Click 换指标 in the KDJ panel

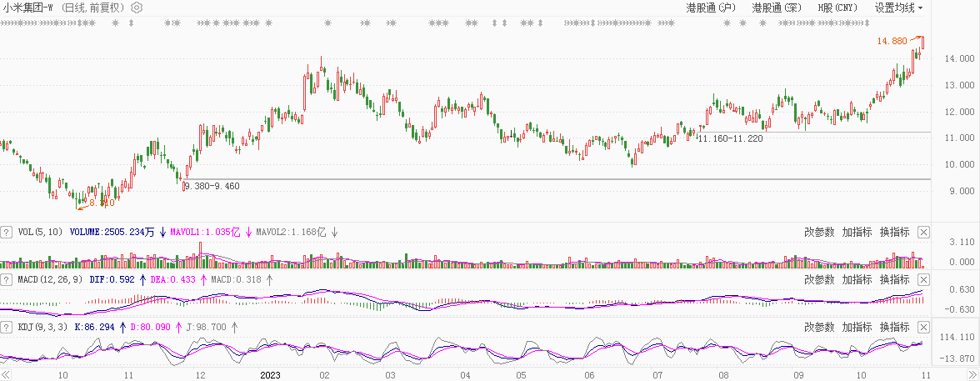pos(894,328)
